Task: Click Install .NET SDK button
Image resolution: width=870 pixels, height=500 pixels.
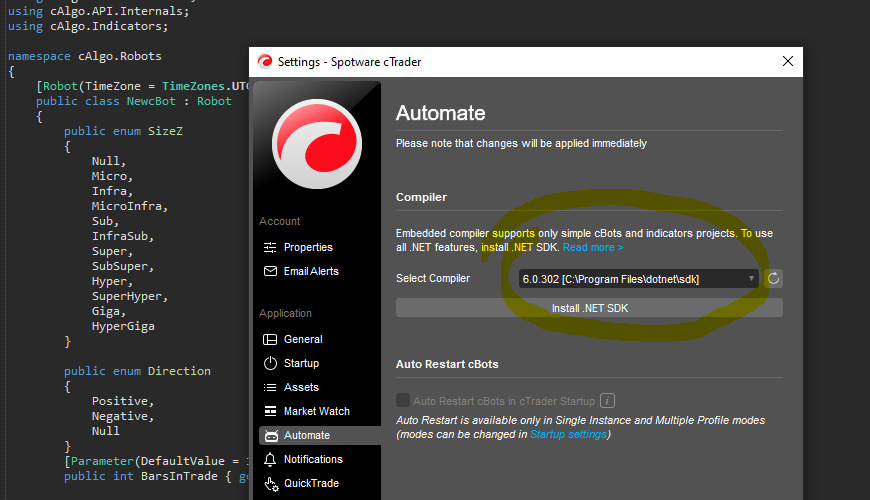Action: coord(589,308)
